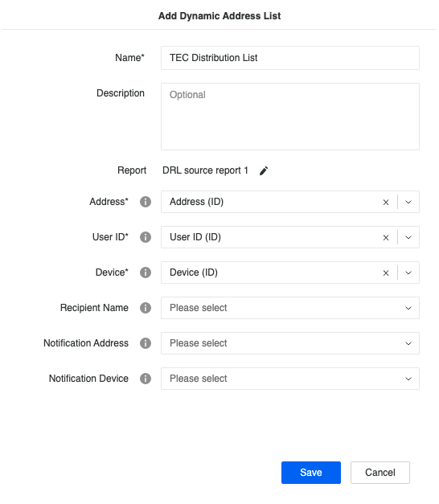
Task: Click the Save button
Action: 311,473
